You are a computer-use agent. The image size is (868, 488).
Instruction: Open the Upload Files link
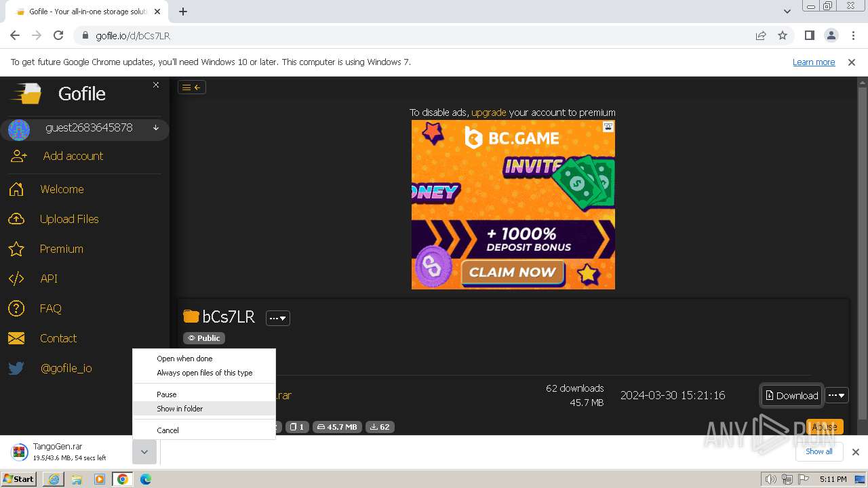(x=69, y=219)
